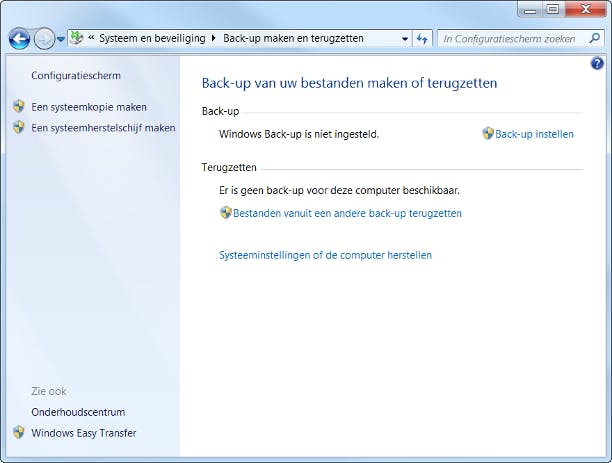Click the page heading Back-up van uw bestanden
Image resolution: width=612 pixels, height=463 pixels.
[349, 83]
